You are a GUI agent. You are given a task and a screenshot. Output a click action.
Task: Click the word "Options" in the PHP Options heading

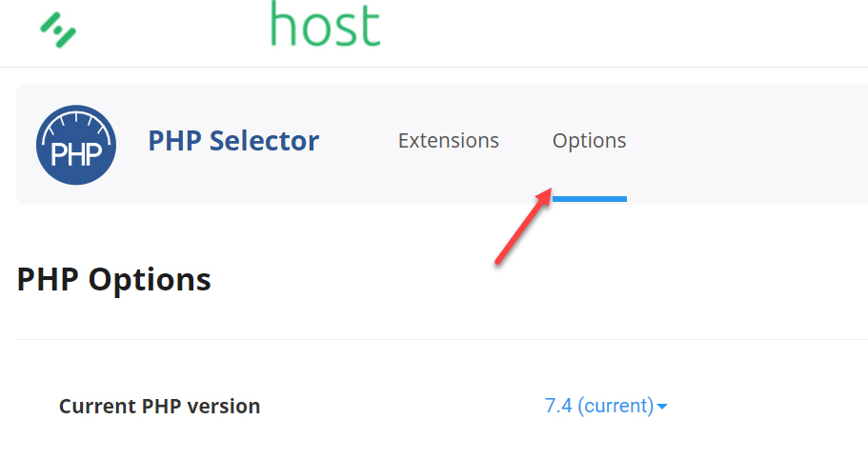click(x=150, y=280)
